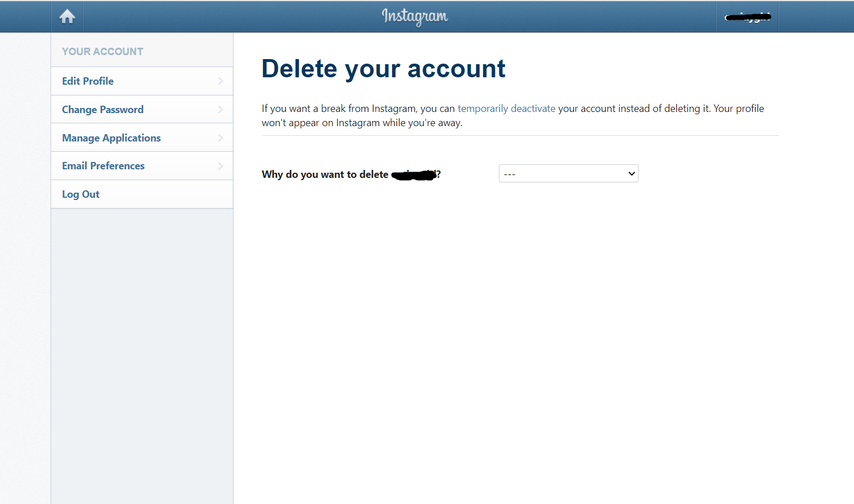The image size is (854, 504).
Task: Click the chevron arrow beside Email Preferences
Action: tap(220, 166)
